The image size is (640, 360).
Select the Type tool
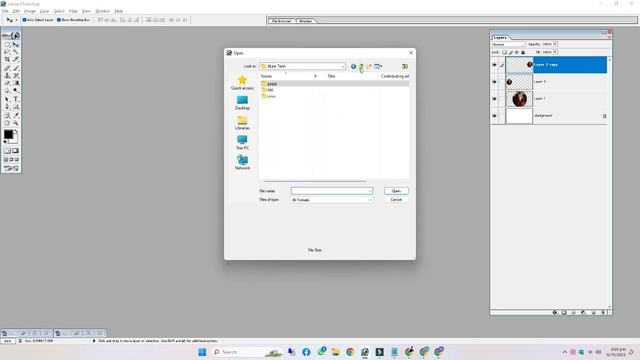pos(16,99)
